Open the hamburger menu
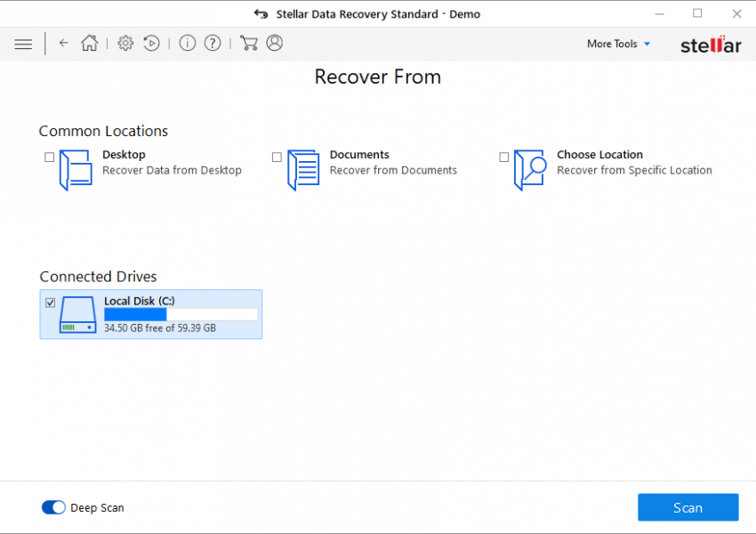 23,43
